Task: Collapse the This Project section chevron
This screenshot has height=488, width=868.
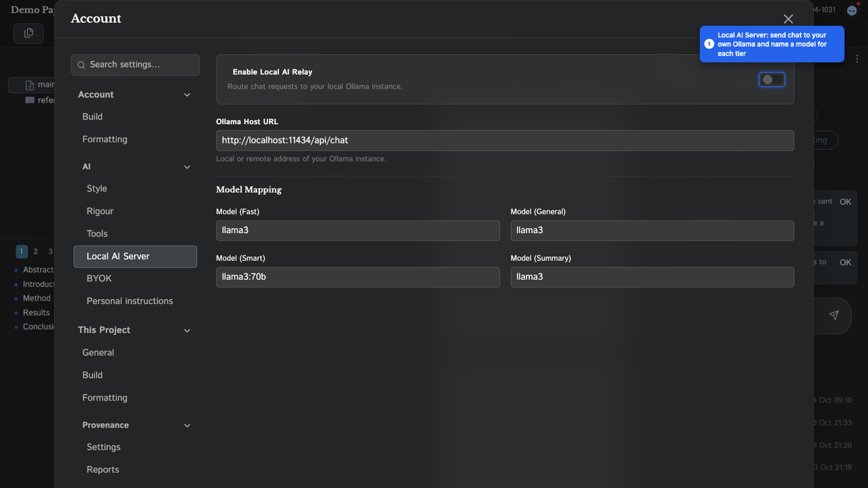Action: click(x=187, y=330)
